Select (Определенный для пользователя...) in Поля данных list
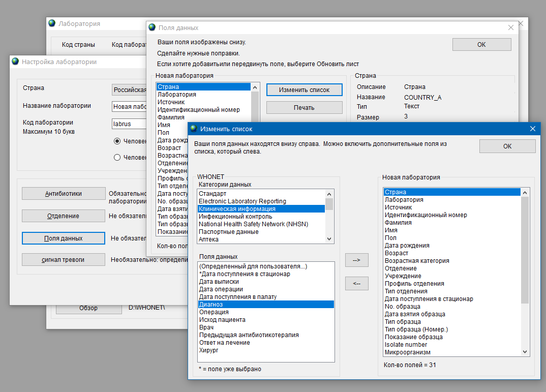The width and height of the screenshot is (546, 392). (266, 266)
